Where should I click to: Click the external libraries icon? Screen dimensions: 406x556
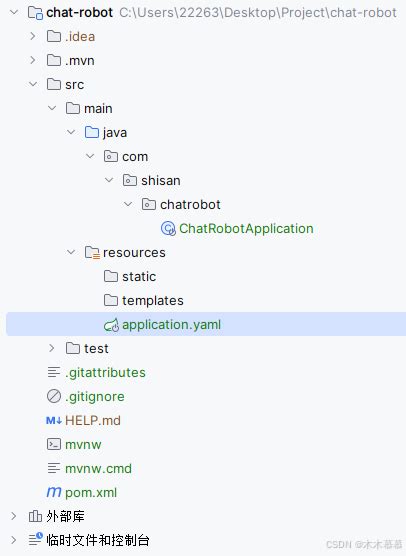pos(35,516)
